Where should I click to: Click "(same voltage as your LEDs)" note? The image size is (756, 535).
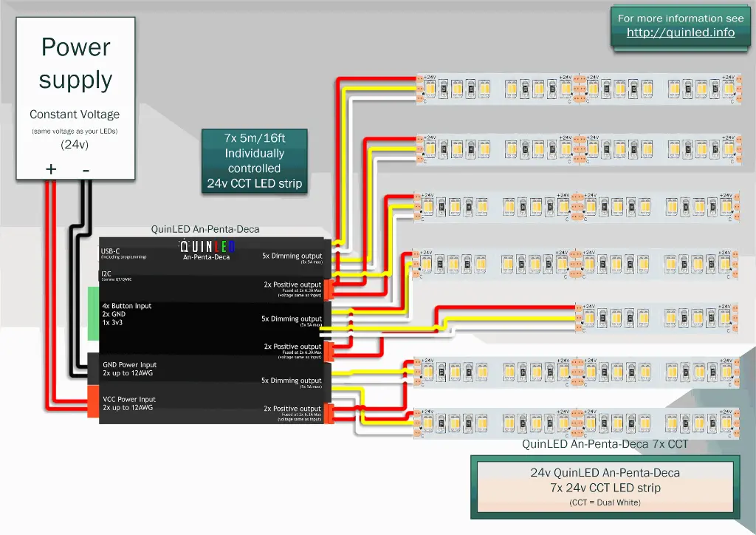tap(75, 132)
